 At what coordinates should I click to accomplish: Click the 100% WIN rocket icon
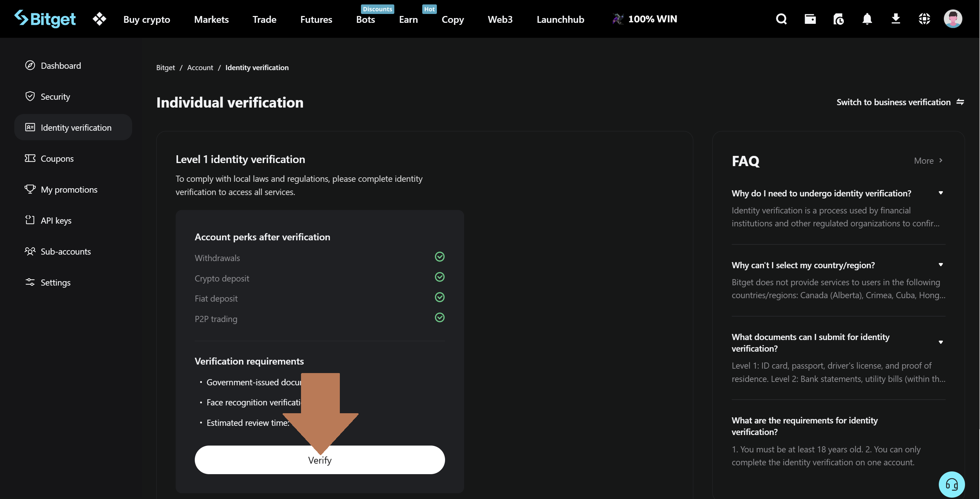coord(618,19)
